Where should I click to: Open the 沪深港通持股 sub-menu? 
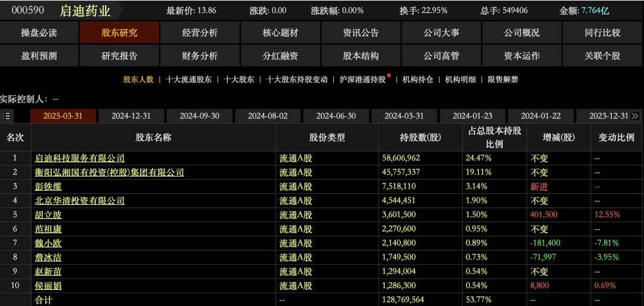[x=363, y=79]
